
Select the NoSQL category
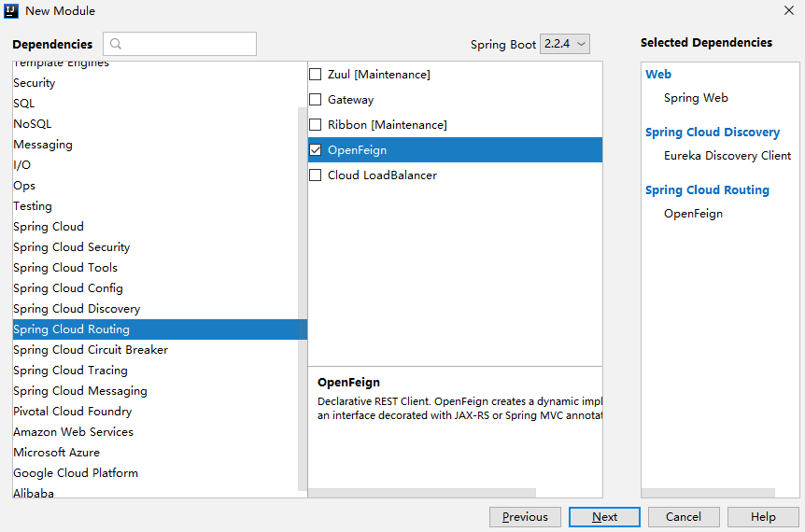pos(160,123)
